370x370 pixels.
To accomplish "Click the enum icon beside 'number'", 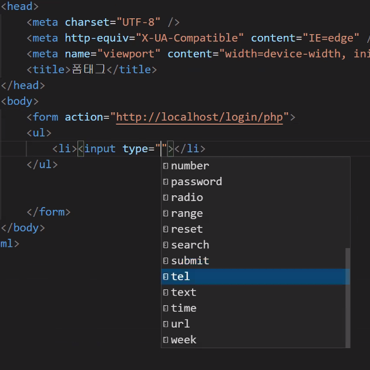I will [x=166, y=166].
